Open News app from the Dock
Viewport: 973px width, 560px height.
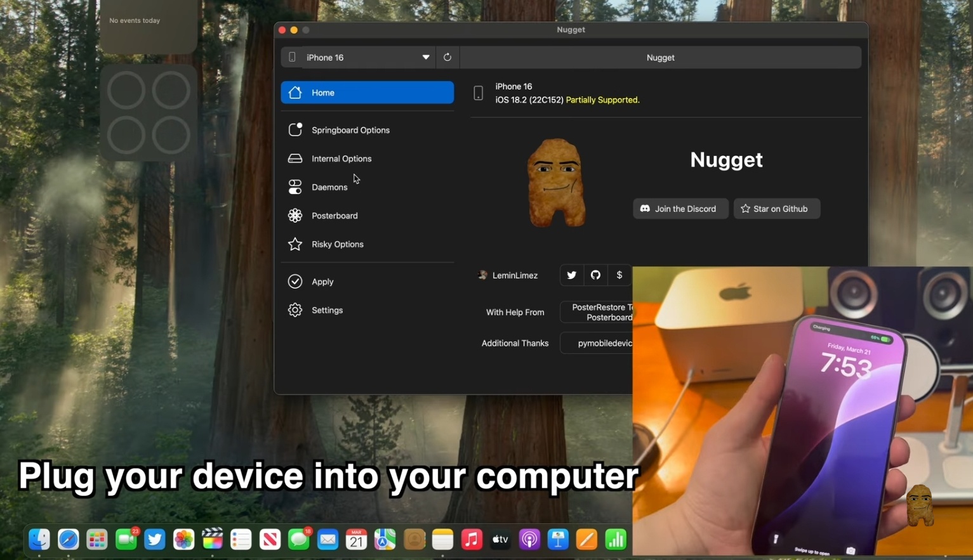point(270,539)
